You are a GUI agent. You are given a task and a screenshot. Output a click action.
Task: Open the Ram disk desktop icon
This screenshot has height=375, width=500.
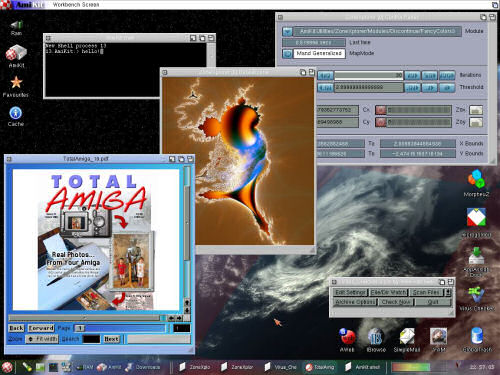(16, 25)
